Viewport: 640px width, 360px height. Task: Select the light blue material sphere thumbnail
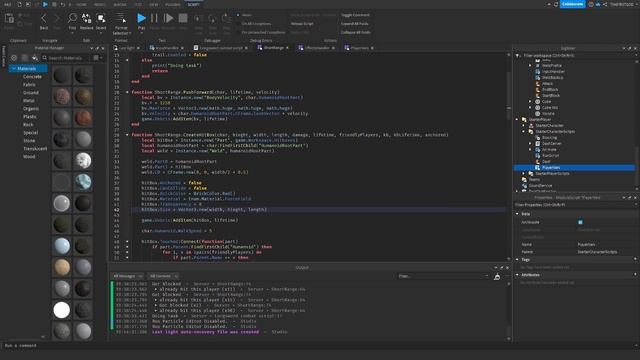pos(62,246)
